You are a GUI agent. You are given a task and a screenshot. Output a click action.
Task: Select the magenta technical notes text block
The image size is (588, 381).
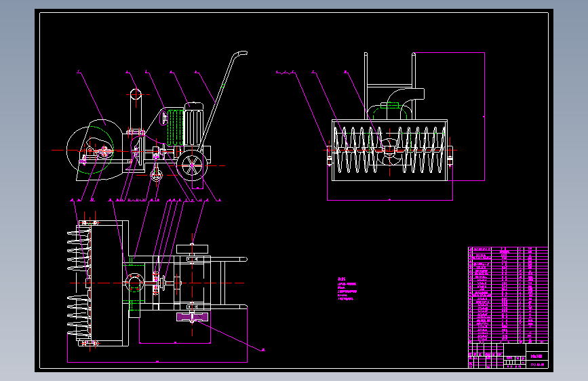347,289
